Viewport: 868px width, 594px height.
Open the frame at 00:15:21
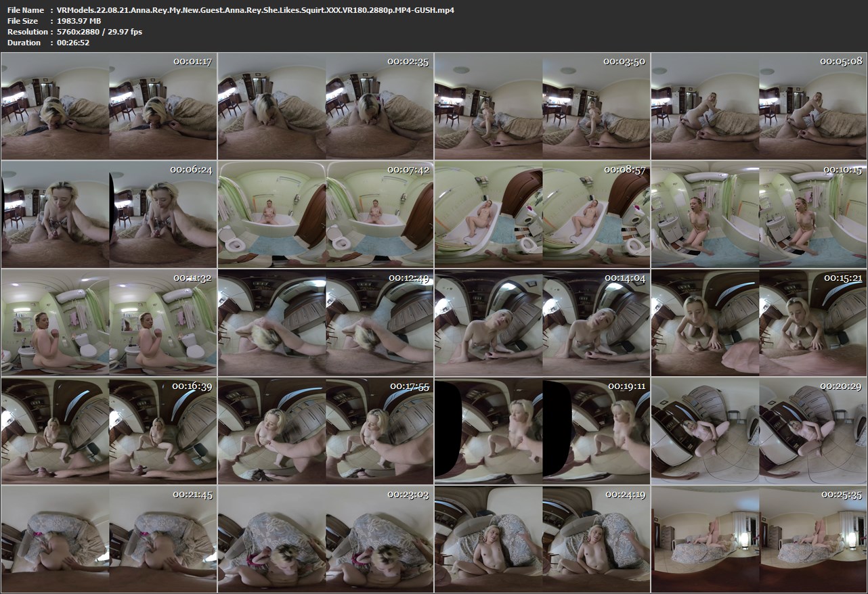759,323
